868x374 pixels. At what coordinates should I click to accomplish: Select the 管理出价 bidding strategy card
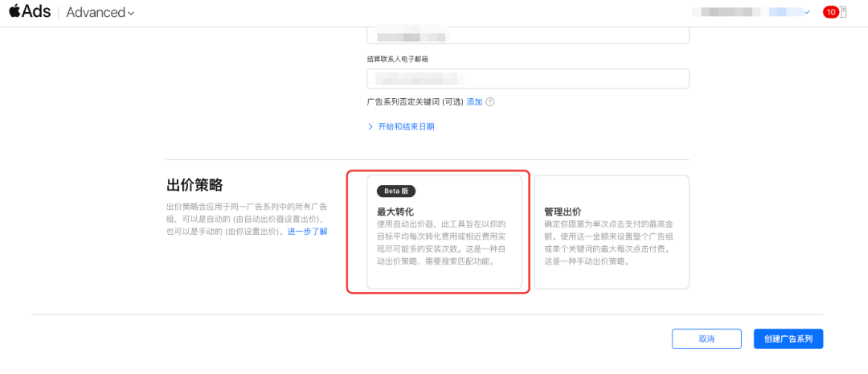[612, 232]
